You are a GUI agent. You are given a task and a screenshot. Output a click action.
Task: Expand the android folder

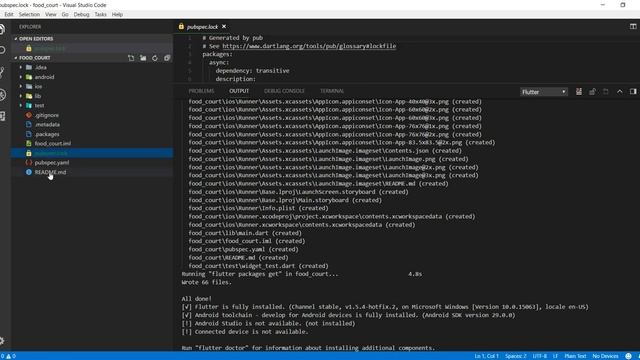(20, 77)
